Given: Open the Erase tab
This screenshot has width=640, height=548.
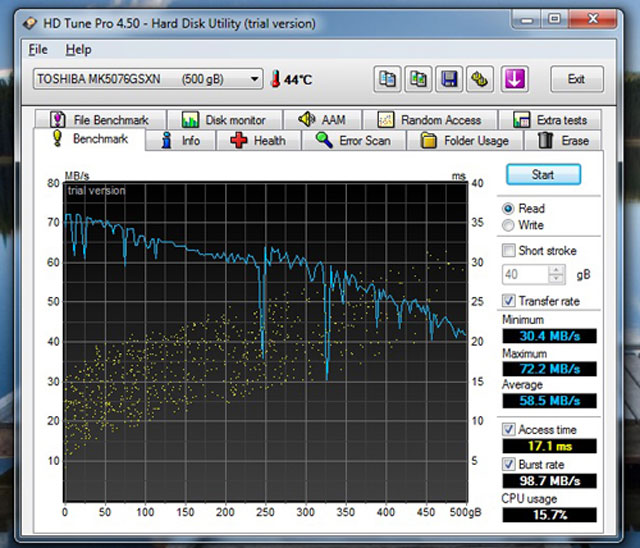Looking at the screenshot, I should point(564,141).
